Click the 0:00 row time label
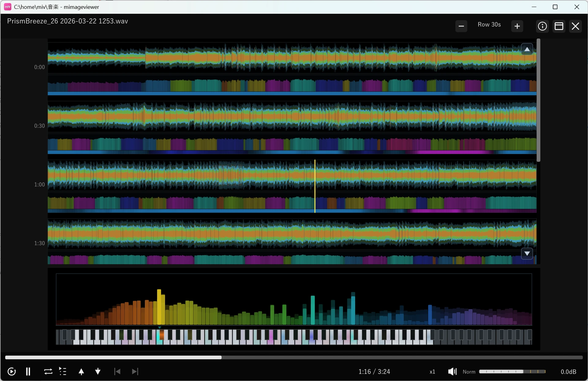This screenshot has width=588, height=381. click(x=40, y=67)
